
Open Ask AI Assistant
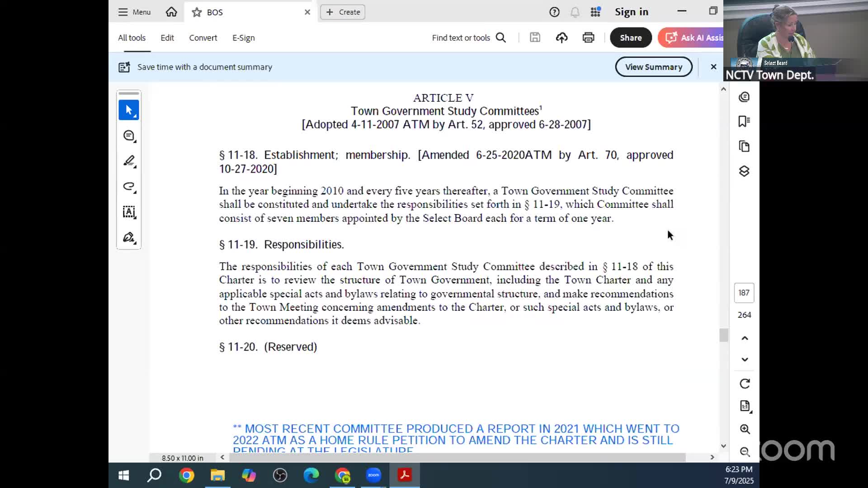pos(691,38)
